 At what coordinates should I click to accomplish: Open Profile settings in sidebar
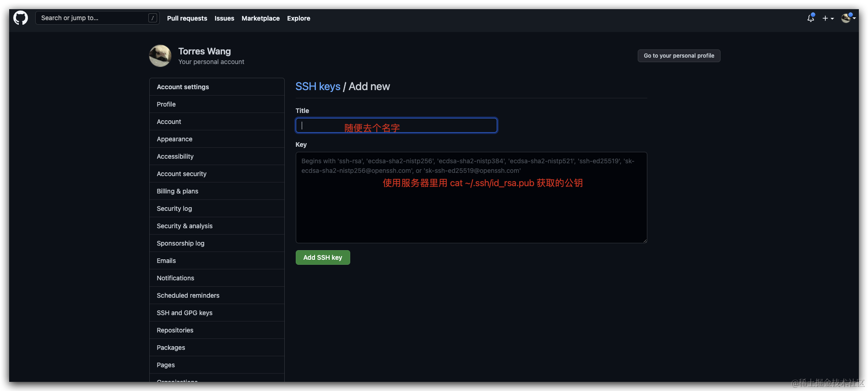tap(217, 104)
